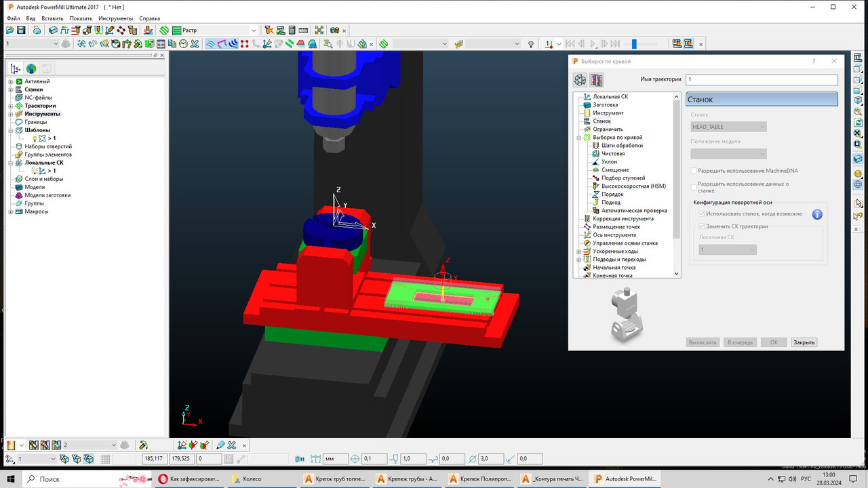868x488 pixels.
Task: Click the zoom magnifier icon on right toolbar
Action: point(858,112)
